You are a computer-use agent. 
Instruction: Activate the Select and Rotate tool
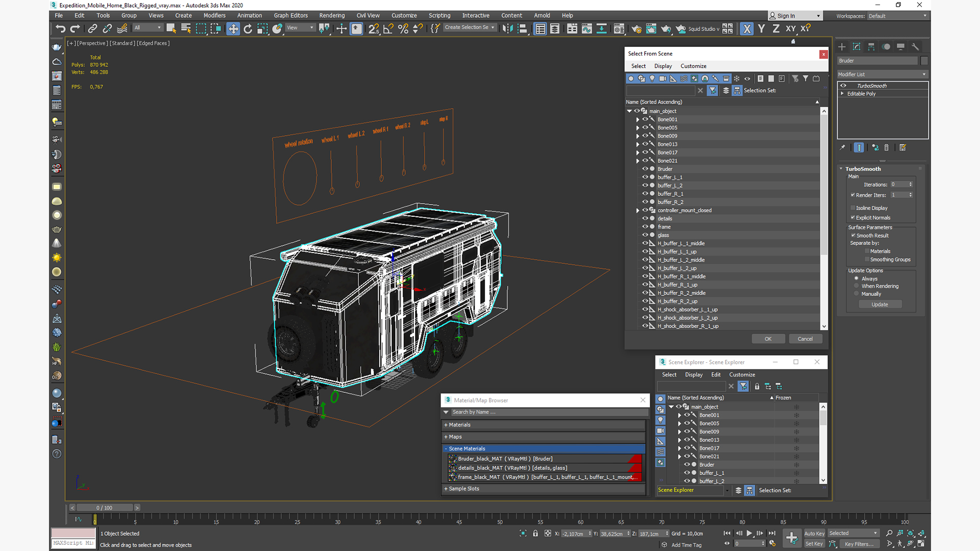[248, 29]
